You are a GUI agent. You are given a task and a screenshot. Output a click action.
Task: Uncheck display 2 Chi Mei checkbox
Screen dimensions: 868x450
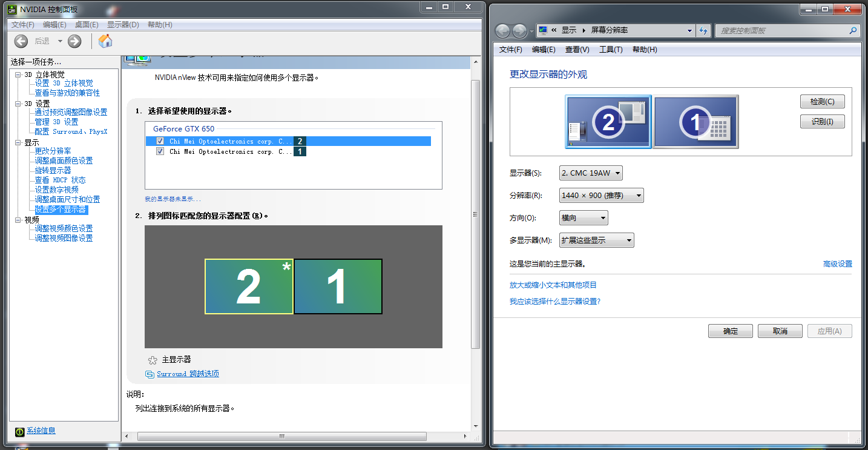(x=160, y=141)
